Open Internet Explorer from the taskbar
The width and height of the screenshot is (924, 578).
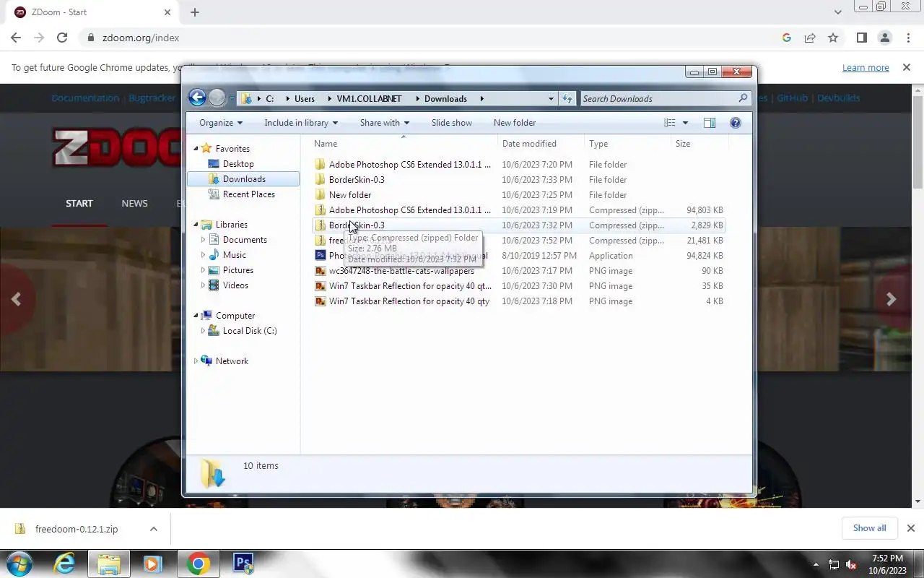[x=64, y=564]
